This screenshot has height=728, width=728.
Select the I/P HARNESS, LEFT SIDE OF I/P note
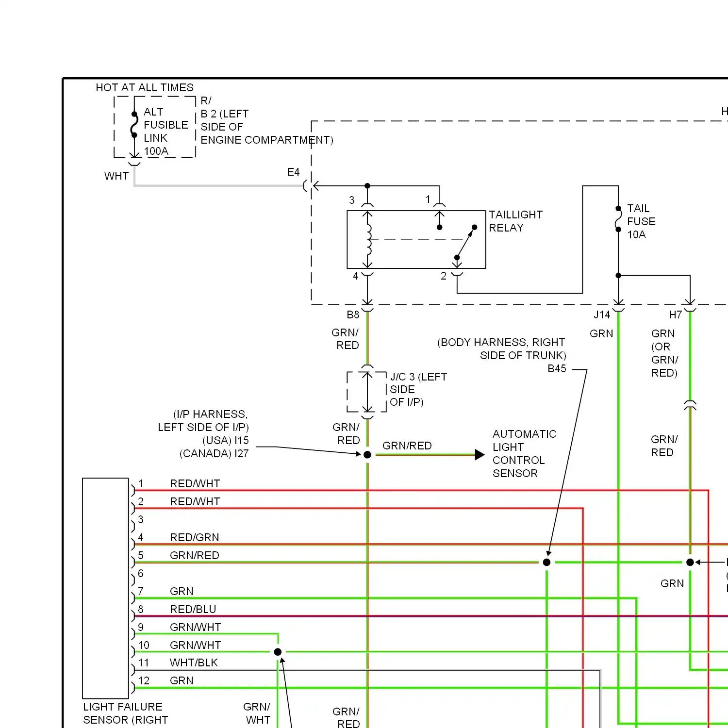tap(203, 421)
